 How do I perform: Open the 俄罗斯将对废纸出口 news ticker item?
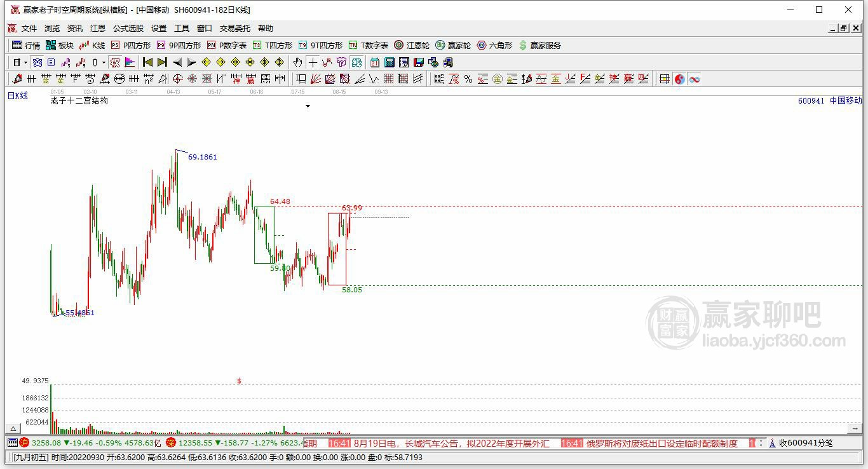(x=661, y=443)
